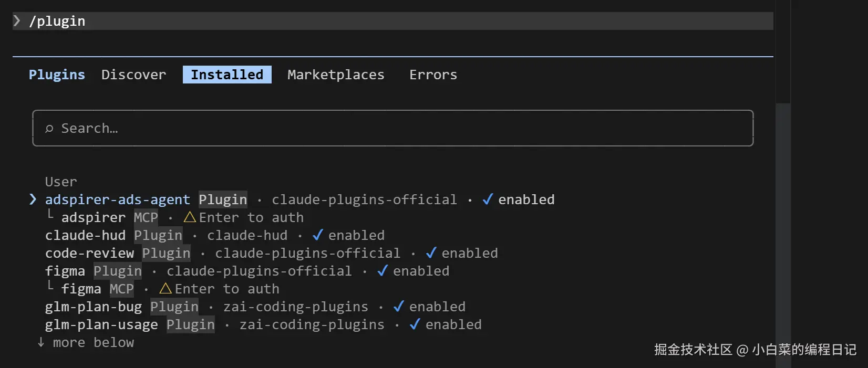Click Plugin badge next to claude-hud
Screen dimensions: 868x368
pos(158,235)
